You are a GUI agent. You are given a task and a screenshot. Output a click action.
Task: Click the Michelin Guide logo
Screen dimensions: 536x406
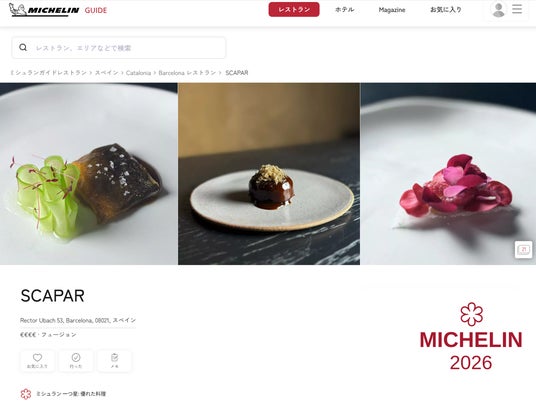(x=58, y=10)
